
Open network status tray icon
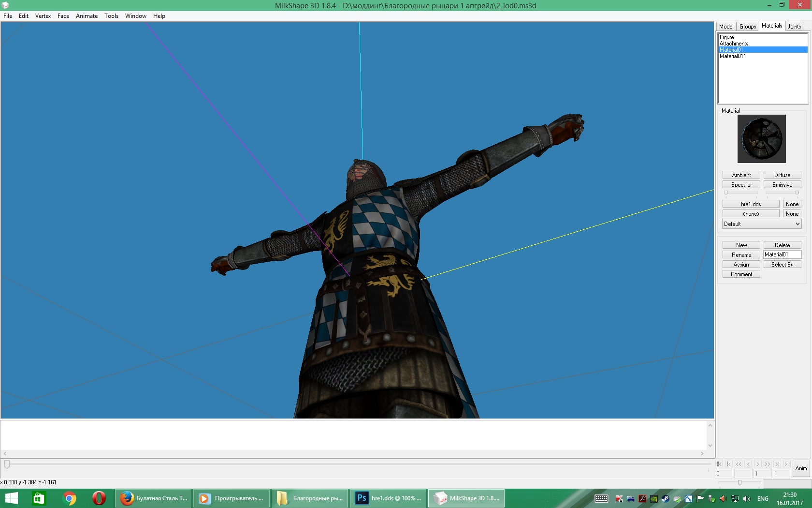[x=735, y=499]
